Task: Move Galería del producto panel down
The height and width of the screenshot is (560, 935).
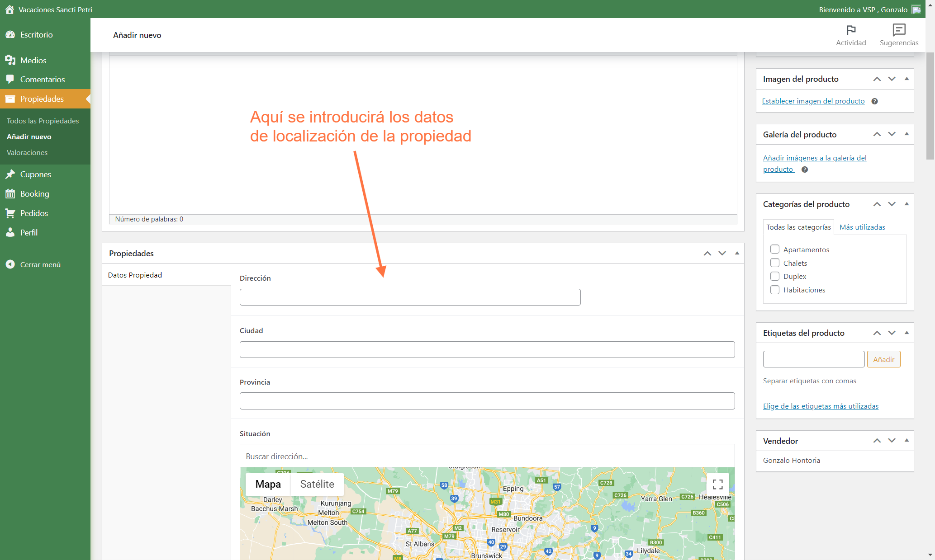Action: pyautogui.click(x=892, y=134)
